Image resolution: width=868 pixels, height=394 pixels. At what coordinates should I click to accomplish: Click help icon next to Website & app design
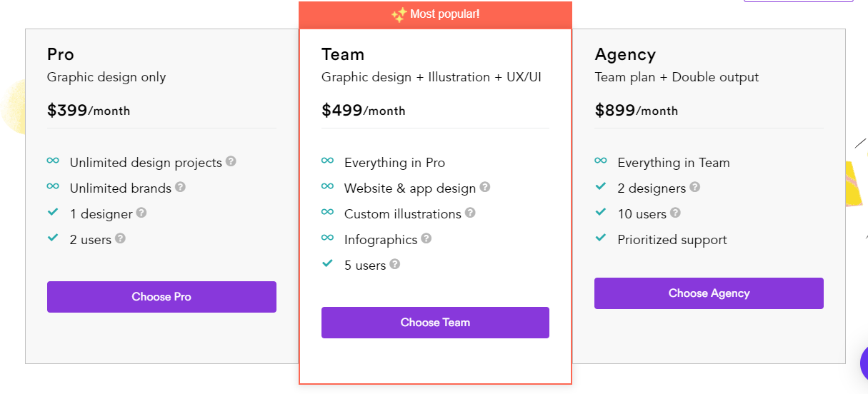485,187
